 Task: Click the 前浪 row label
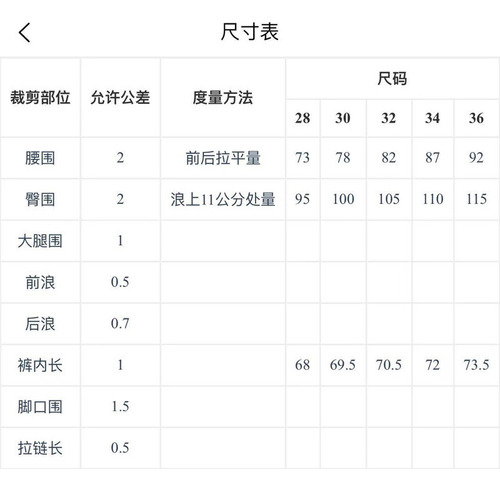click(x=40, y=282)
